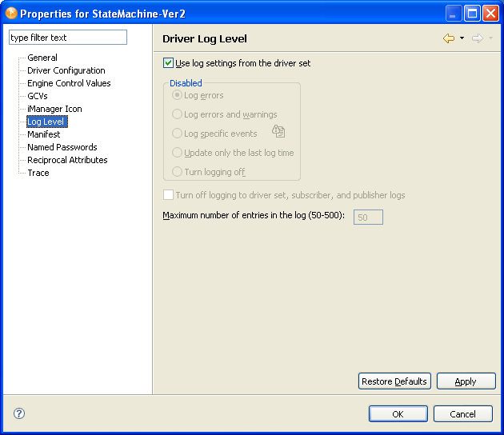Open the forward history dropdown arrow
The image size is (504, 435).
pyautogui.click(x=490, y=38)
